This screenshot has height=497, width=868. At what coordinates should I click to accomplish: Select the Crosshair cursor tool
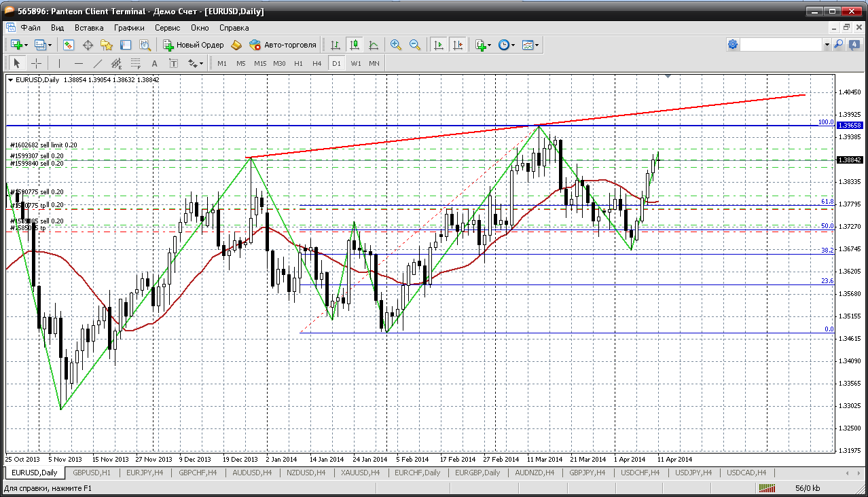coord(36,63)
